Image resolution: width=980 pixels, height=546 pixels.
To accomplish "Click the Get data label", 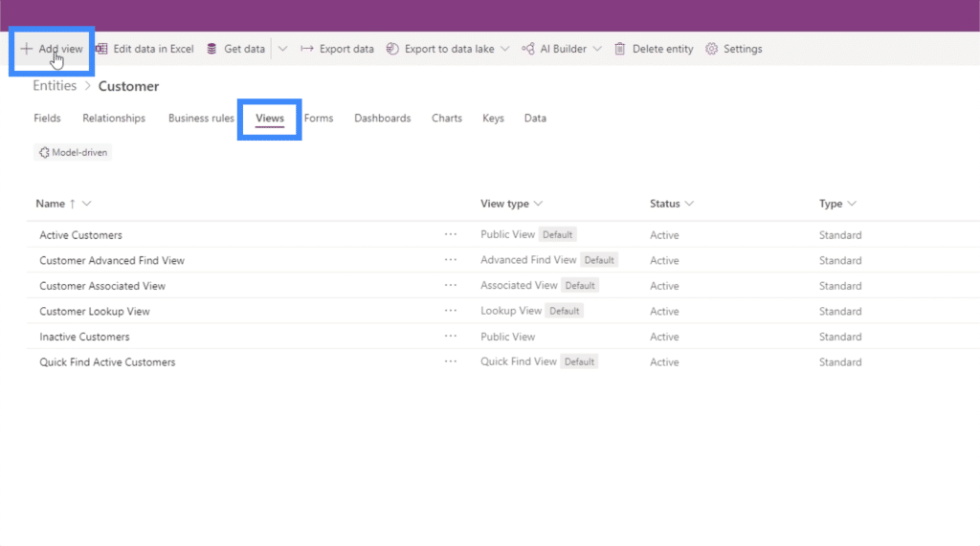I will click(x=244, y=49).
